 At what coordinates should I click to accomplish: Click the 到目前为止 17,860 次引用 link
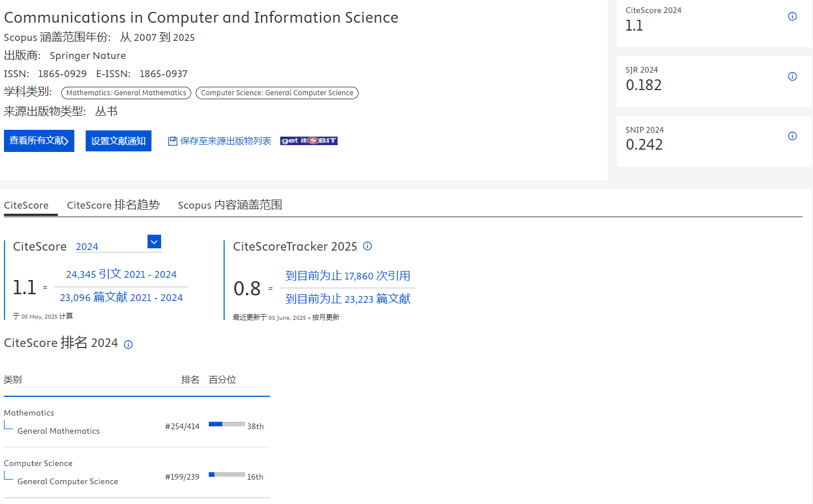click(348, 276)
